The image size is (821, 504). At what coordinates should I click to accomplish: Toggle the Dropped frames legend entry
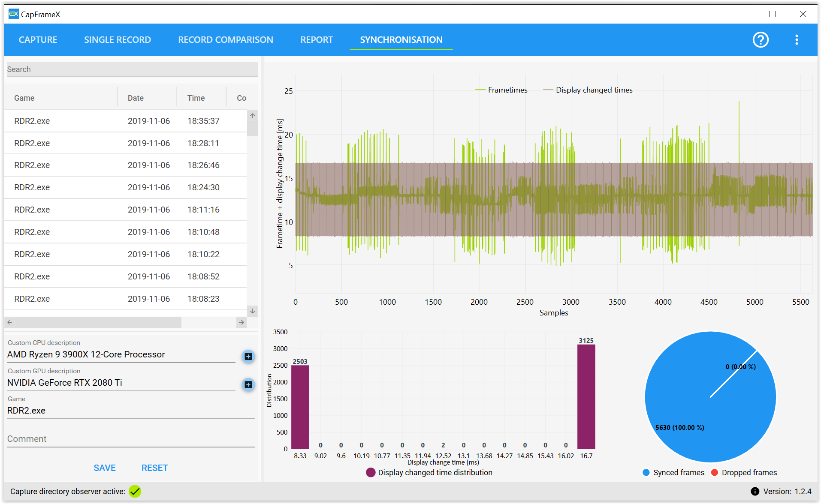pos(744,472)
